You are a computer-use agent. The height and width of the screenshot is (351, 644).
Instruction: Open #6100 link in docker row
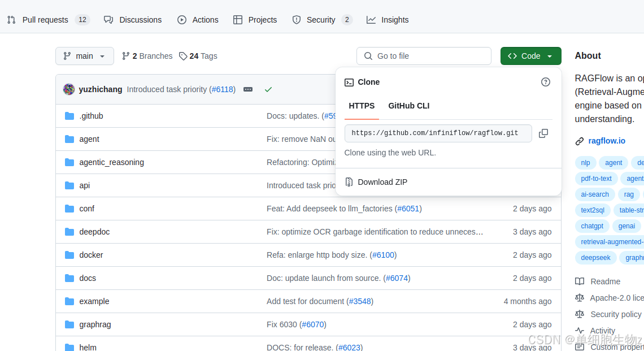coord(383,255)
